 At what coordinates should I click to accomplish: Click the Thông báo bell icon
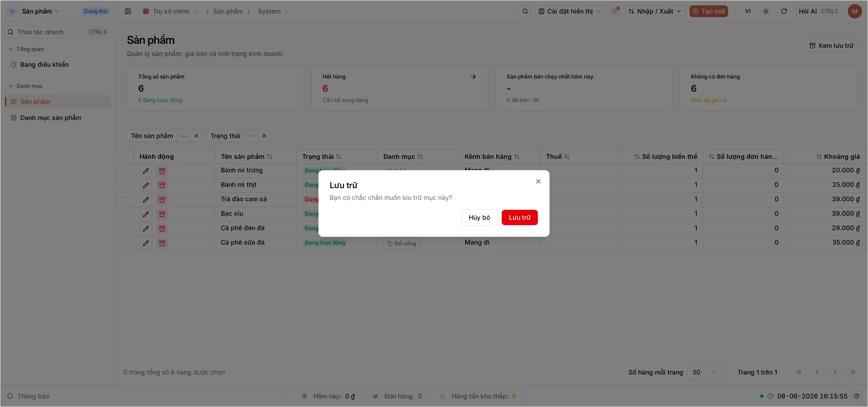(x=10, y=396)
